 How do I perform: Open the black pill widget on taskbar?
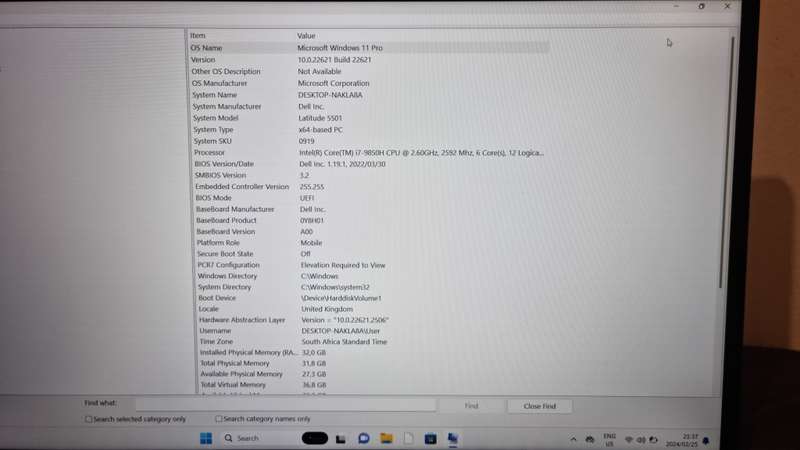(x=315, y=438)
